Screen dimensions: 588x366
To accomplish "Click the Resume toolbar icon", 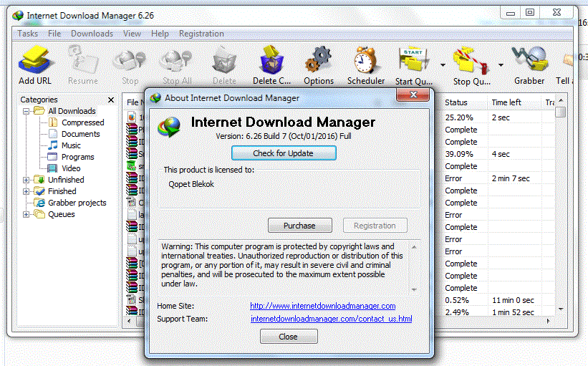I will coord(83,64).
